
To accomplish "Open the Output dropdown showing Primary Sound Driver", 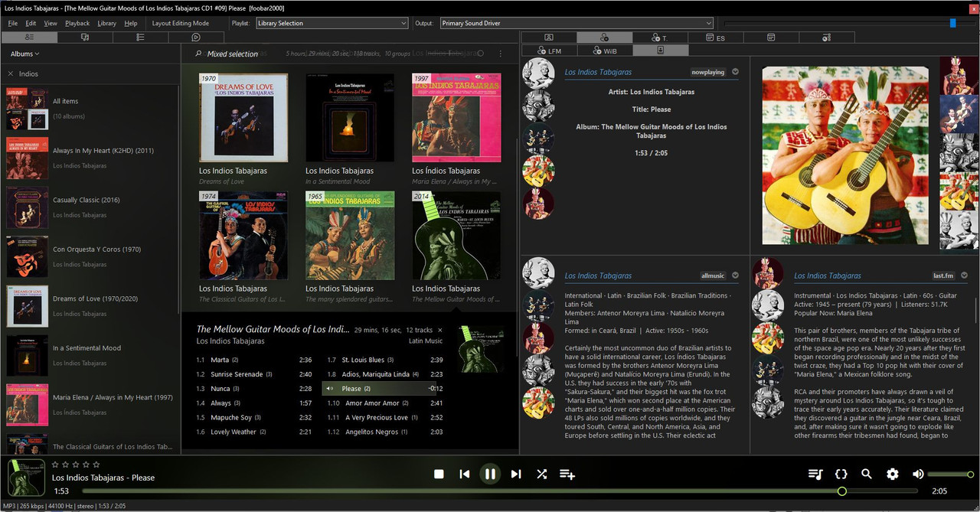I will 577,23.
